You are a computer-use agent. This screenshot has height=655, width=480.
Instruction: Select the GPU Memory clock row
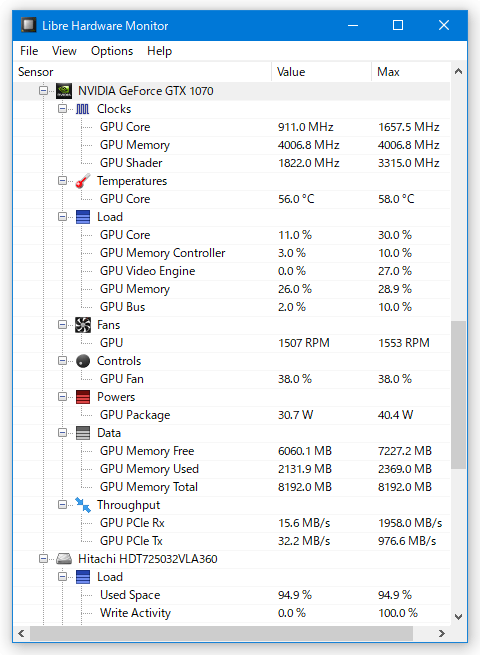(232, 145)
